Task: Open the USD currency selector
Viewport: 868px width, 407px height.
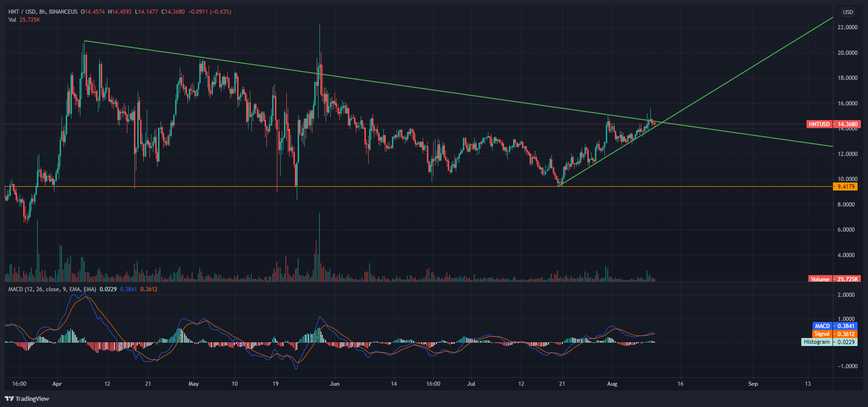Action: pyautogui.click(x=848, y=12)
